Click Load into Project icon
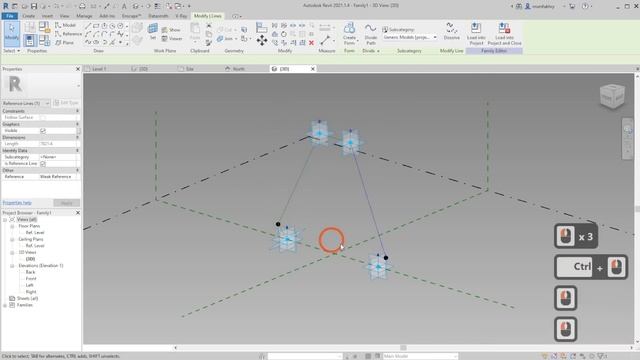This screenshot has width=640, height=360. pyautogui.click(x=476, y=33)
